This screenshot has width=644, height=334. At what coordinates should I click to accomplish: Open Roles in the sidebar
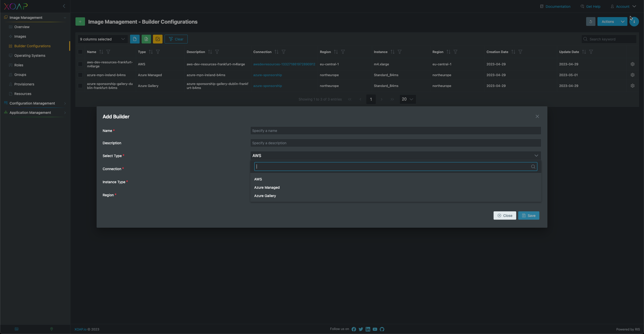(x=19, y=65)
